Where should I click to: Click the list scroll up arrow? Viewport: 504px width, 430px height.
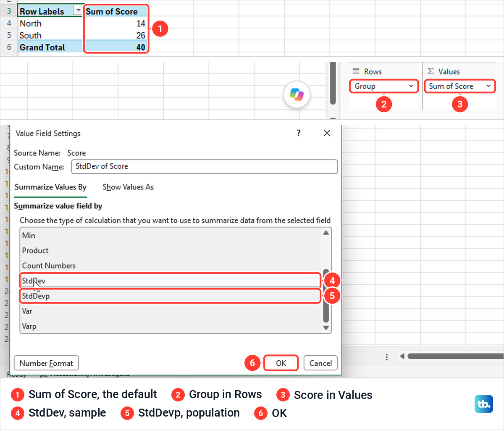click(x=326, y=233)
